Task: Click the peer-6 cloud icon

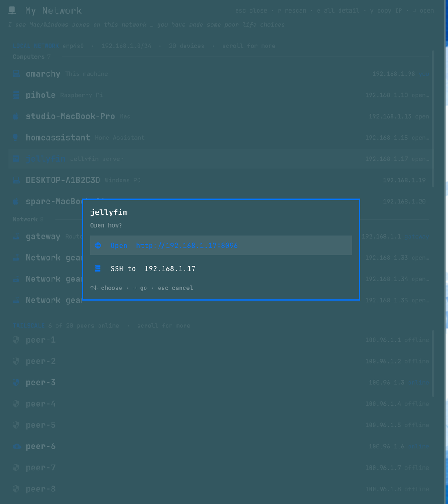Action: click(17, 446)
